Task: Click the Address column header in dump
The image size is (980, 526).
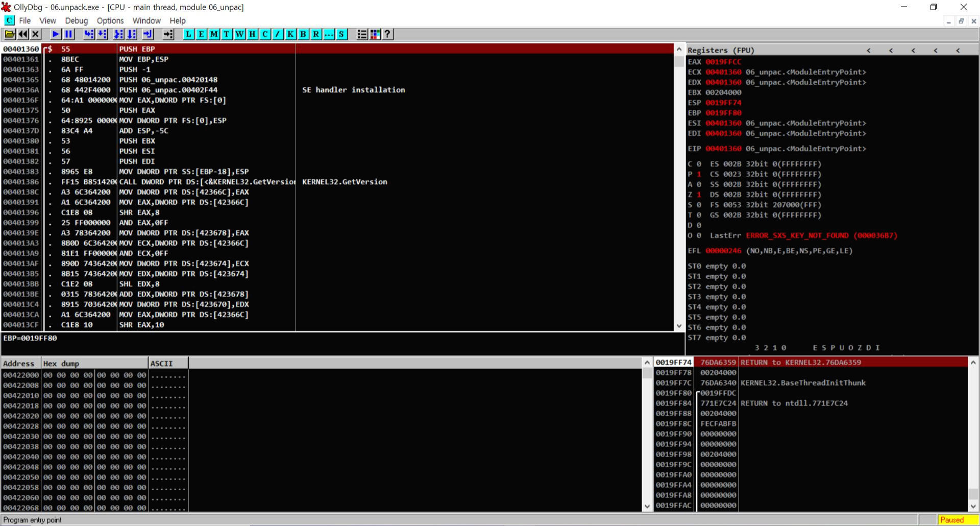Action: (x=21, y=363)
